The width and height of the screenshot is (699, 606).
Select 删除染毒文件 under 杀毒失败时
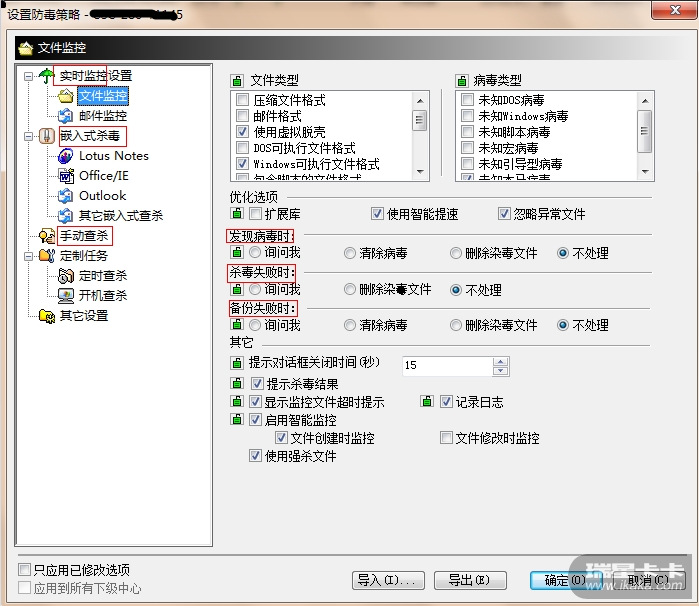coord(350,290)
